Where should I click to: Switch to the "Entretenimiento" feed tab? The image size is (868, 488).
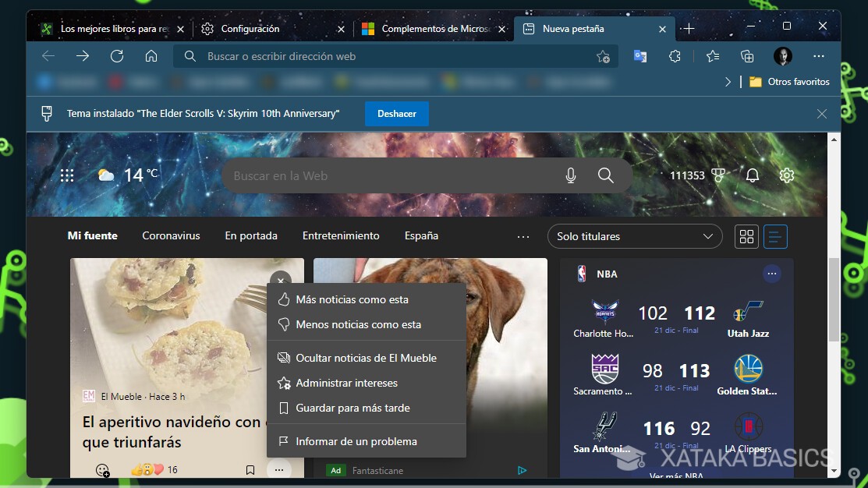341,235
